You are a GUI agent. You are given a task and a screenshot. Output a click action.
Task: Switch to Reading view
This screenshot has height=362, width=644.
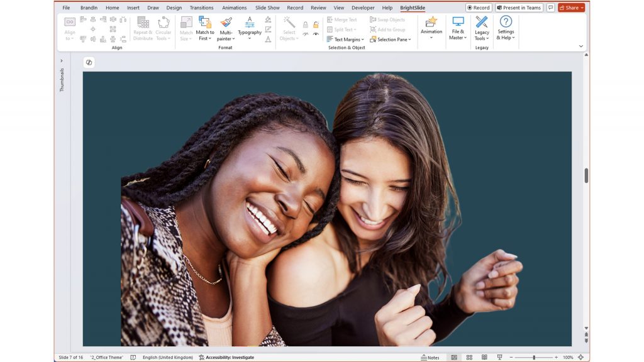click(484, 356)
